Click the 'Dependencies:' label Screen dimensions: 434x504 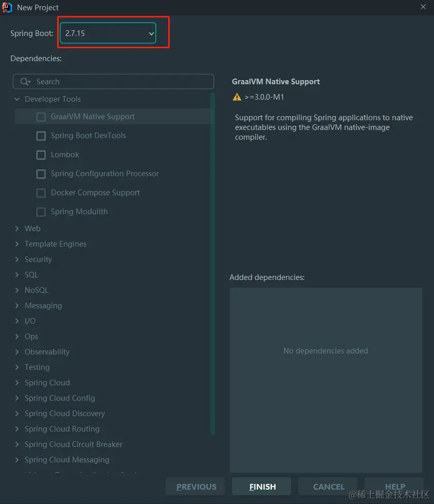[x=35, y=59]
